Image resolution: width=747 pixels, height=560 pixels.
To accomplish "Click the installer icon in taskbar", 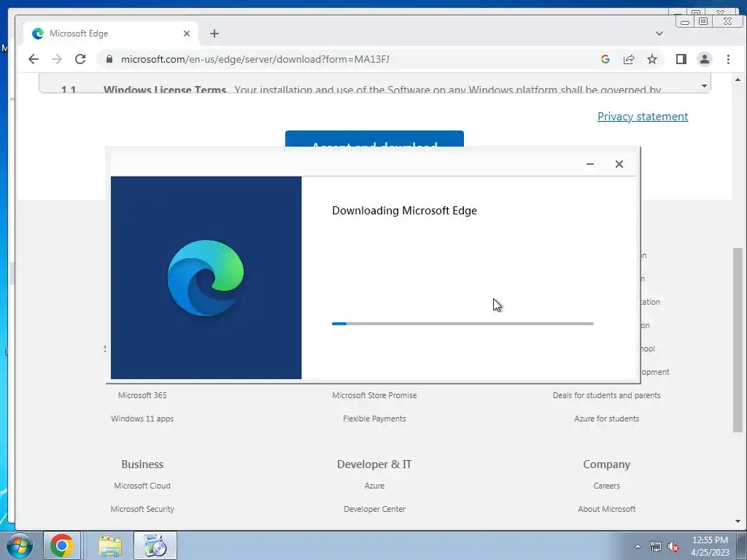I will (155, 545).
